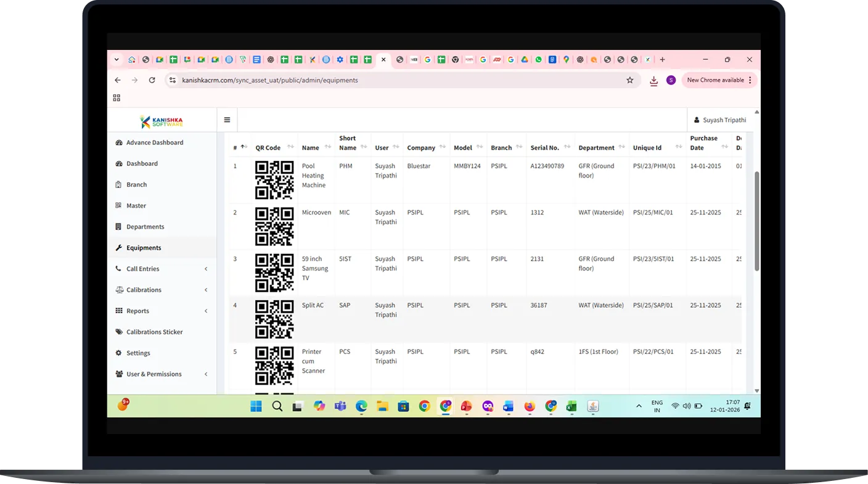Image resolution: width=868 pixels, height=484 pixels.
Task: Sort by the Model column header
Action: click(468, 147)
